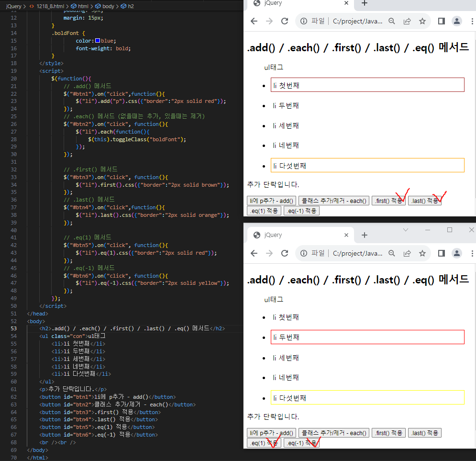
Task: Click zoom magnifier icon in bottom browser
Action: [392, 253]
